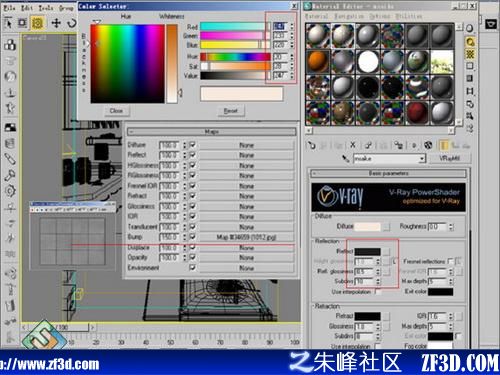
Task: Click the wrench icon in left toolbar
Action: tap(10, 175)
